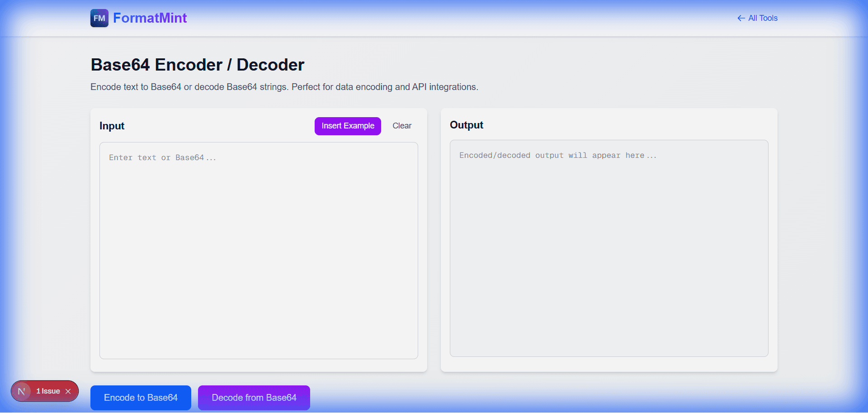Click Encode to Base64
The height and width of the screenshot is (413, 868).
pyautogui.click(x=141, y=398)
